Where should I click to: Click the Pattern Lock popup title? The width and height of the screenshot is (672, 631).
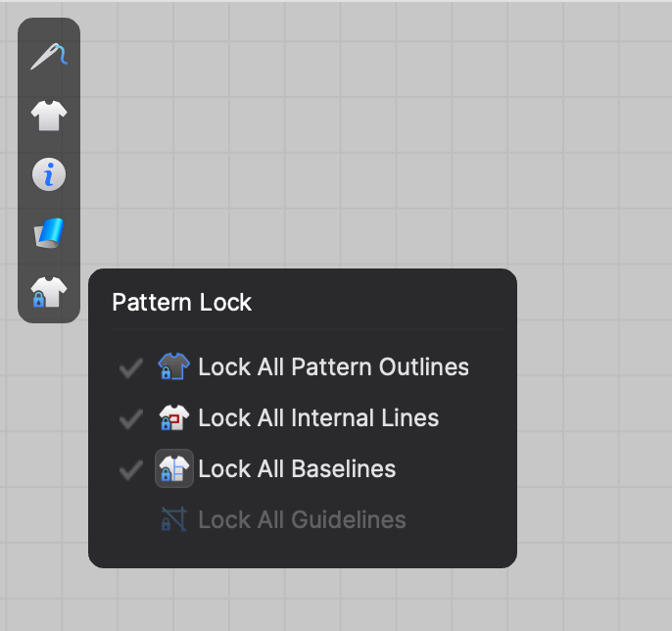pos(182,303)
